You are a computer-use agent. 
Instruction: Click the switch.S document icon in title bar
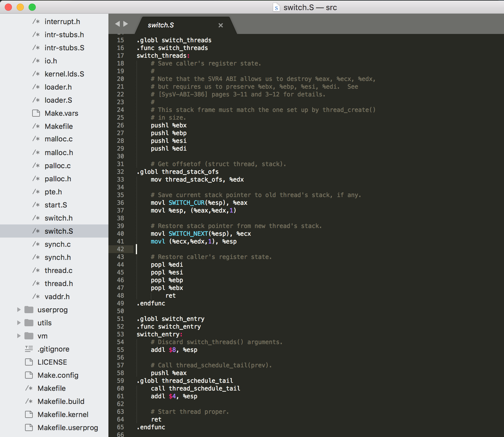point(276,7)
